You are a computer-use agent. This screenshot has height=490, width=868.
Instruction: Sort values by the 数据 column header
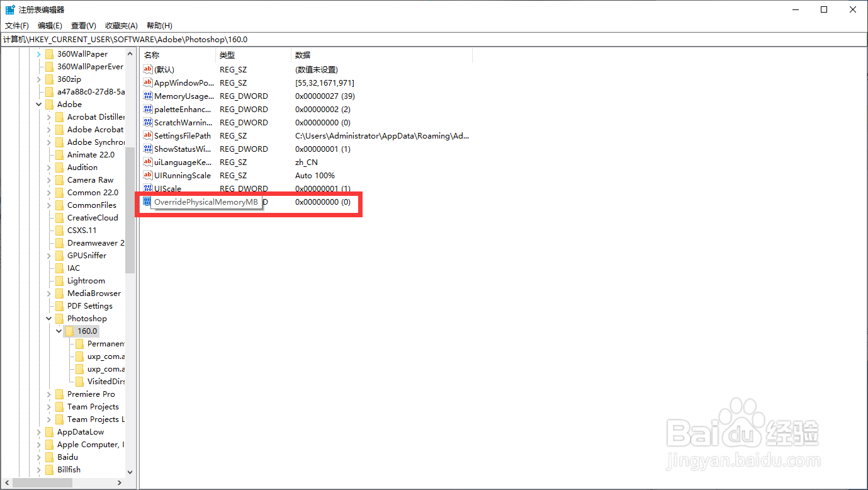(x=382, y=55)
